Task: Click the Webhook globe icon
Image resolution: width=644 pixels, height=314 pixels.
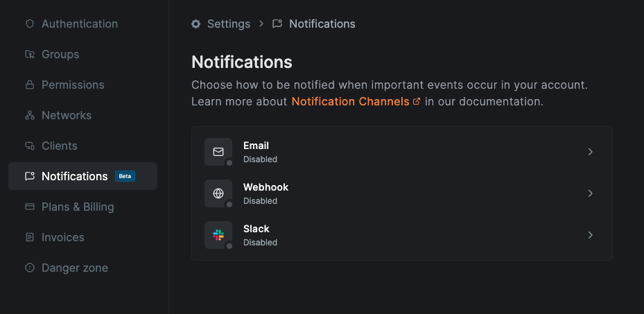Action: pyautogui.click(x=218, y=193)
